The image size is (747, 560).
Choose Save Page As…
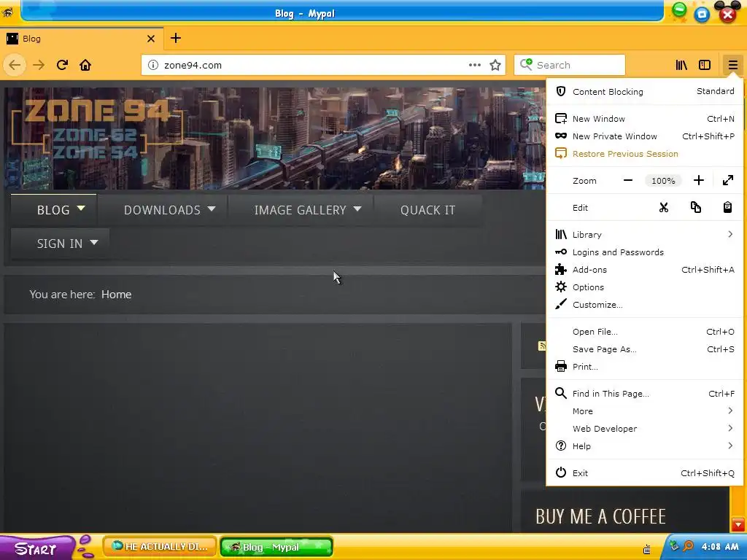pyautogui.click(x=645, y=349)
